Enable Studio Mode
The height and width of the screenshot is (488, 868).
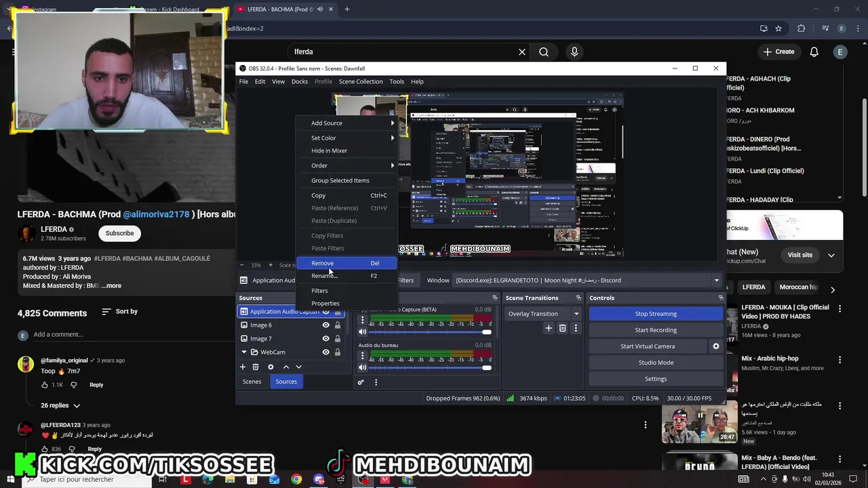(x=656, y=363)
